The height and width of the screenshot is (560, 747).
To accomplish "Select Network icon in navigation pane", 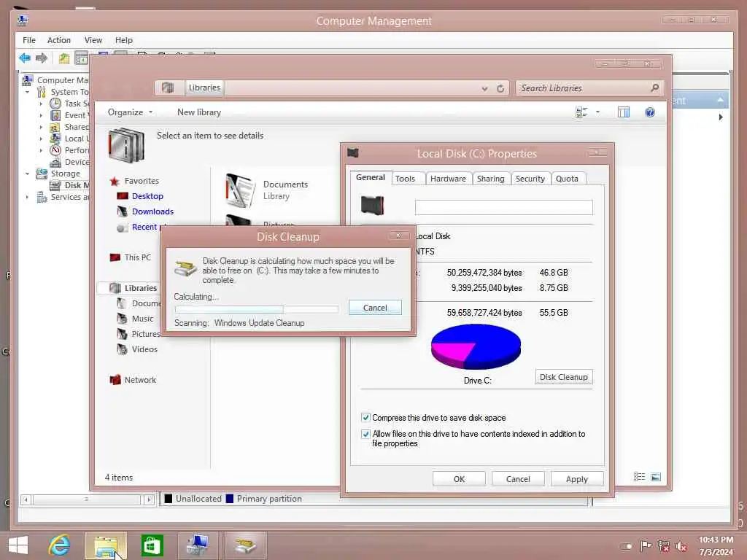I will (115, 380).
